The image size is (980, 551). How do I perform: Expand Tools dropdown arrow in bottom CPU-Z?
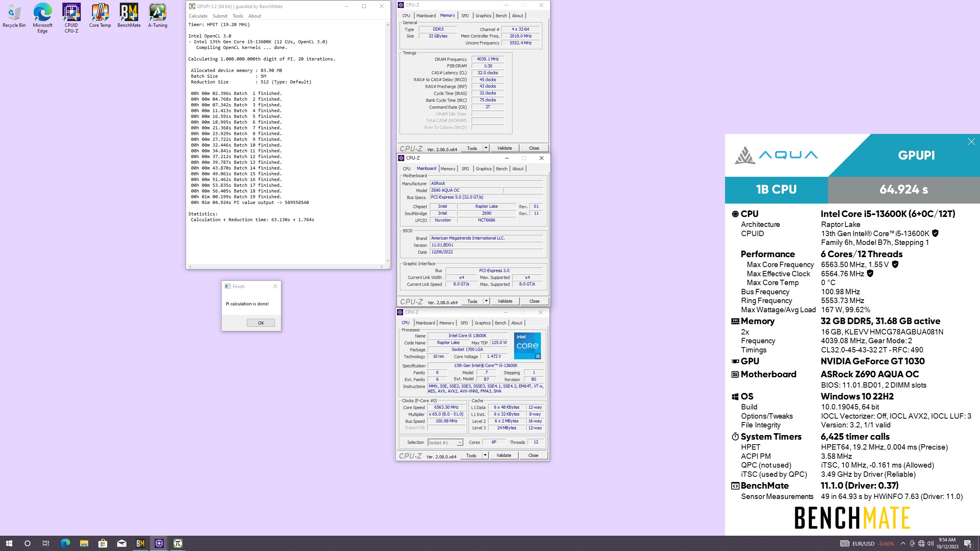[x=485, y=455]
